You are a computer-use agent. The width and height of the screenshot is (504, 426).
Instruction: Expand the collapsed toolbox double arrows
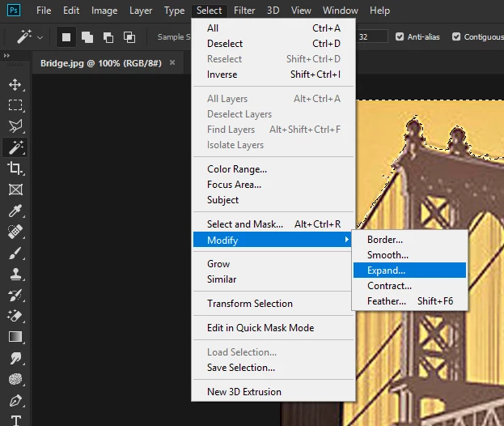[x=6, y=56]
